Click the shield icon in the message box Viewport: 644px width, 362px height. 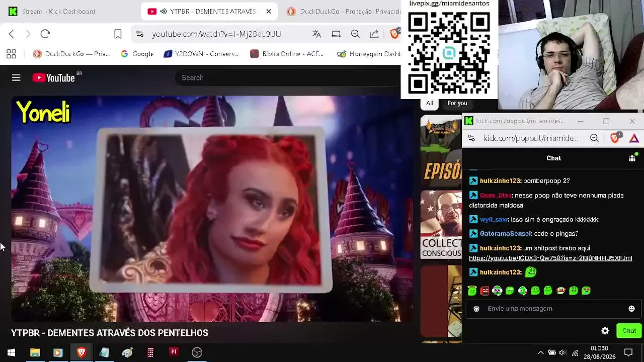pos(476,309)
